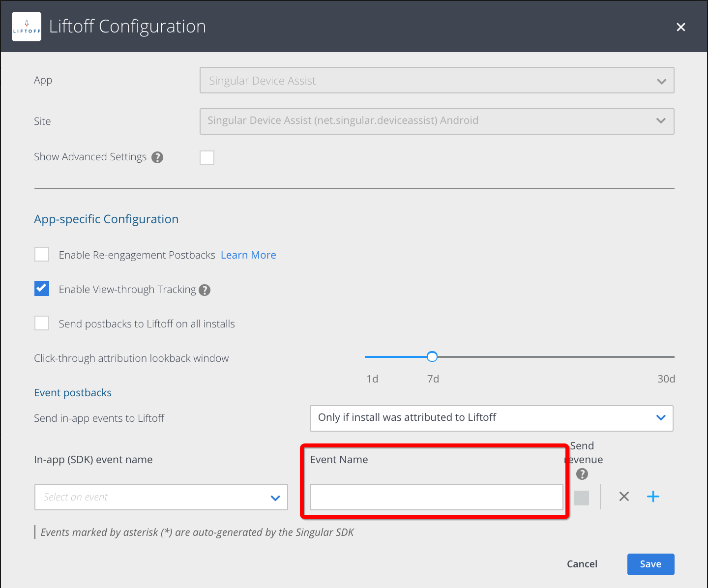
Task: Open the Learn More link
Action: coord(248,255)
